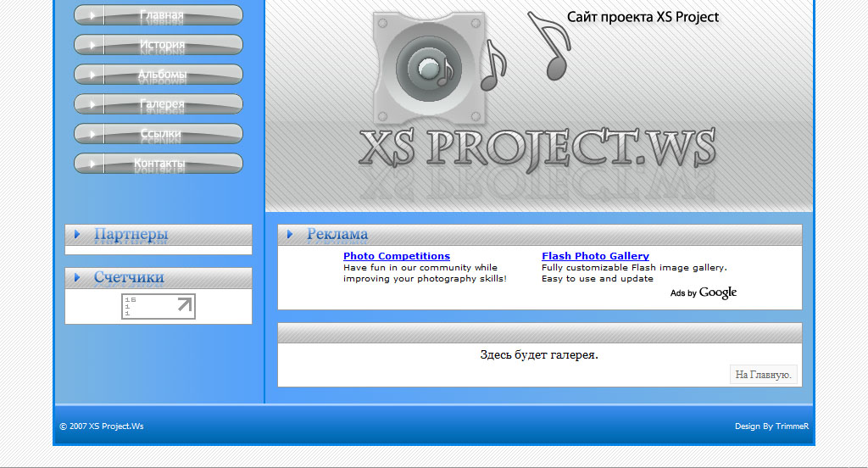Open the Ссылки navigation button
This screenshot has width=868, height=468.
[159, 133]
